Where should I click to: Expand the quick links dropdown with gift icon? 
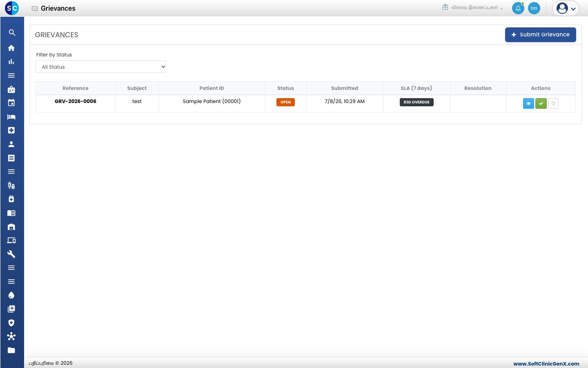tap(472, 7)
